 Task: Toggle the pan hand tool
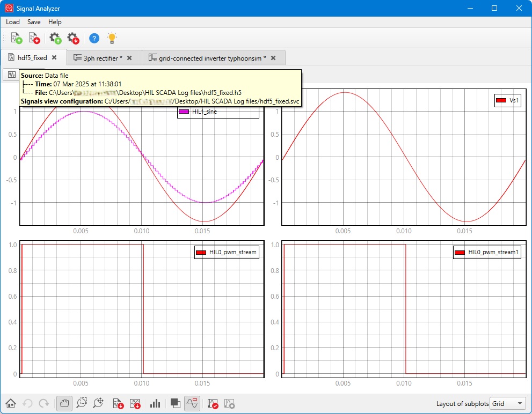coord(64,403)
